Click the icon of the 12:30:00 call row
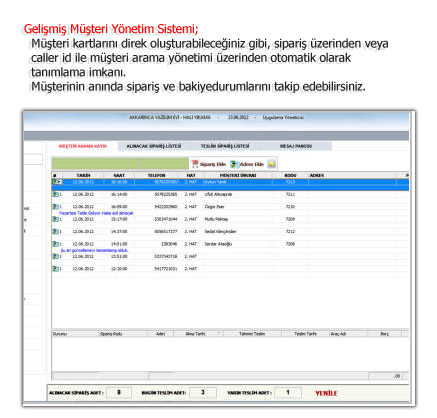This screenshot has width=437, height=418. coord(55,269)
